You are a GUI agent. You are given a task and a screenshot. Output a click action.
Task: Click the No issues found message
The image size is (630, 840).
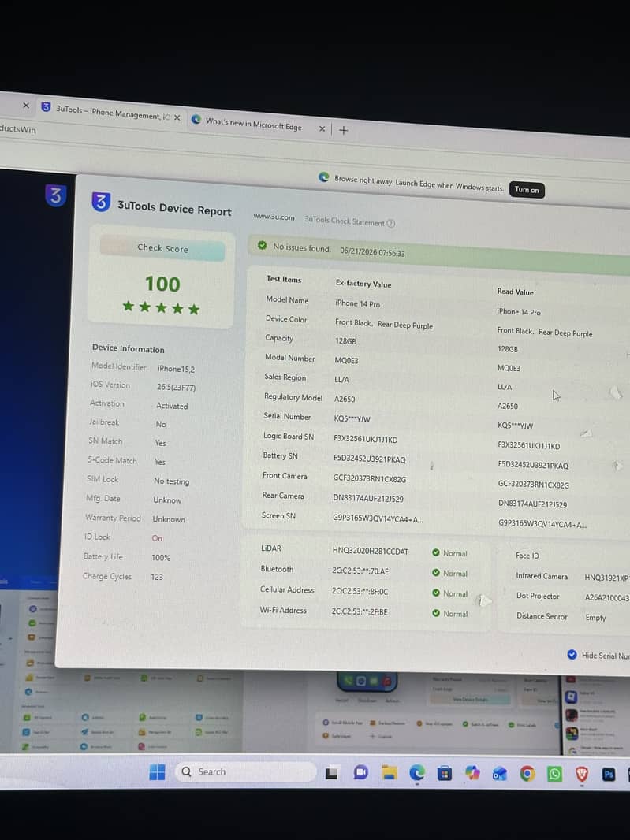pyautogui.click(x=302, y=247)
